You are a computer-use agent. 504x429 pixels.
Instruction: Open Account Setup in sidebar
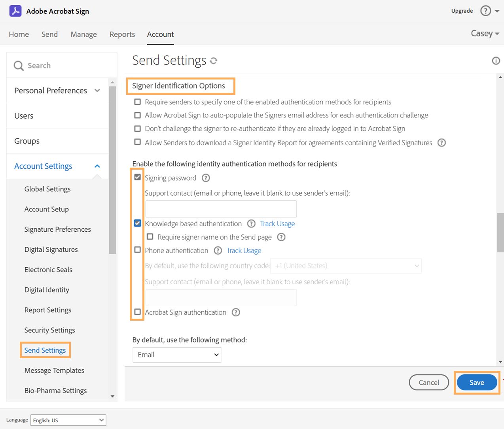(47, 209)
